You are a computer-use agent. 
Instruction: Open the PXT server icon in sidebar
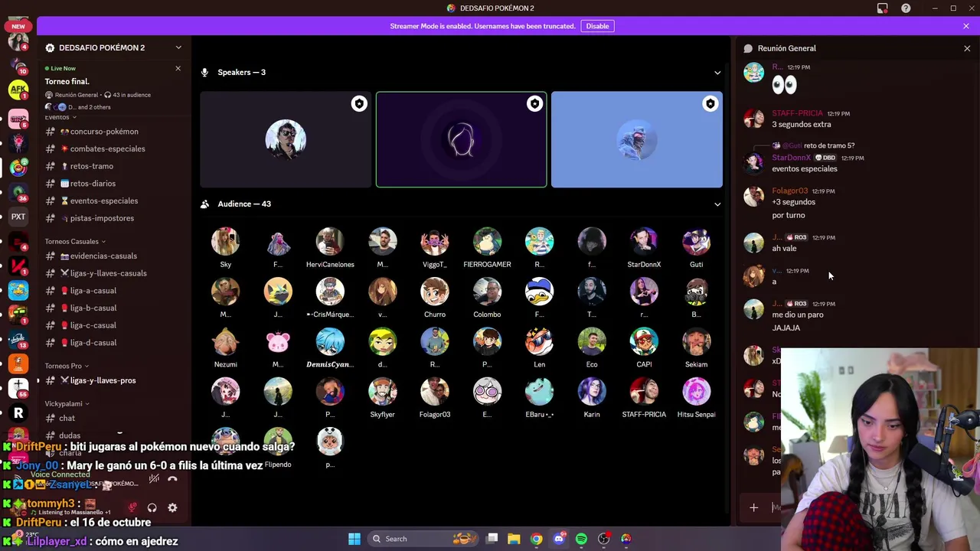coord(18,217)
